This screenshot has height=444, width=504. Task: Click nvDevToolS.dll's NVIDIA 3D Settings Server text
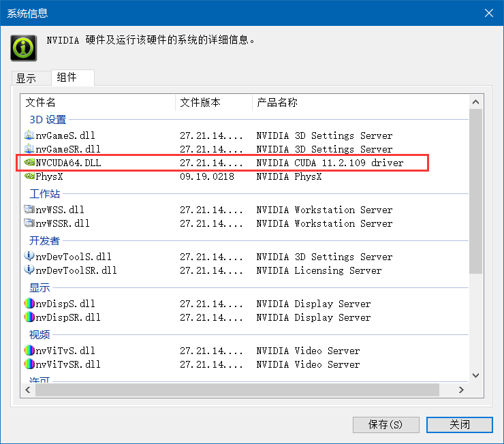click(x=324, y=257)
